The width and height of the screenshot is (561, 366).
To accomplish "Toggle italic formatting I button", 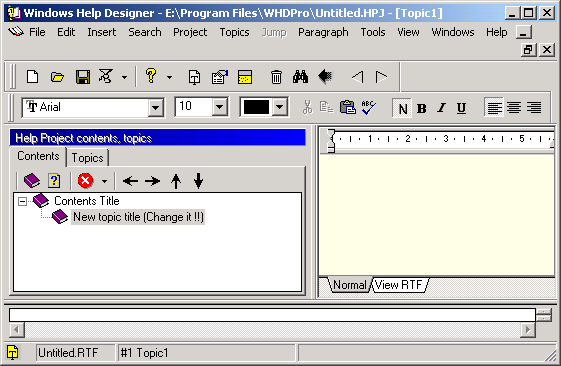I will pyautogui.click(x=442, y=108).
